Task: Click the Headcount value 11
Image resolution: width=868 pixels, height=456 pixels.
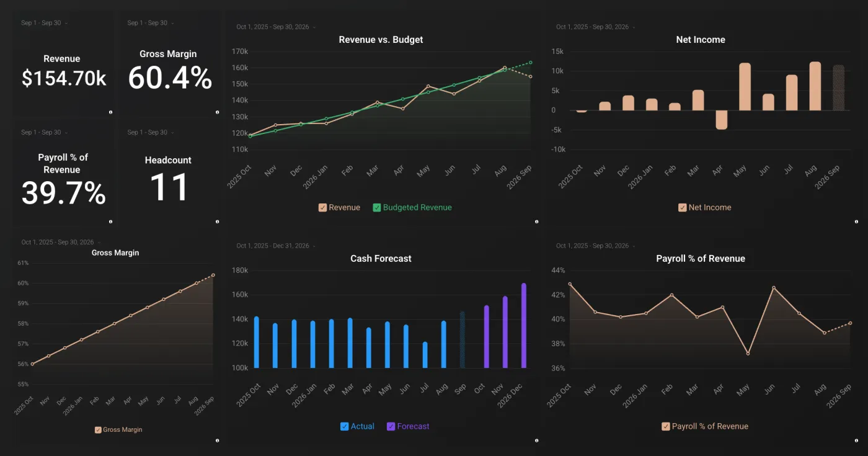Action: pyautogui.click(x=169, y=188)
